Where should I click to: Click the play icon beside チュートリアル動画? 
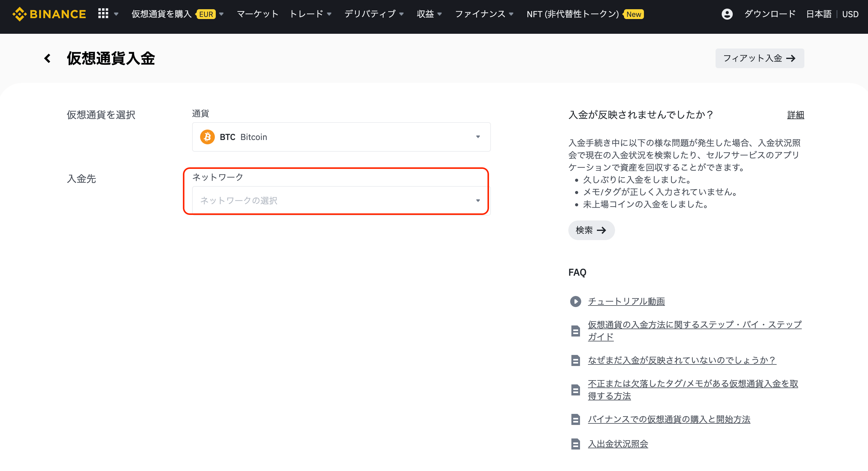click(575, 301)
